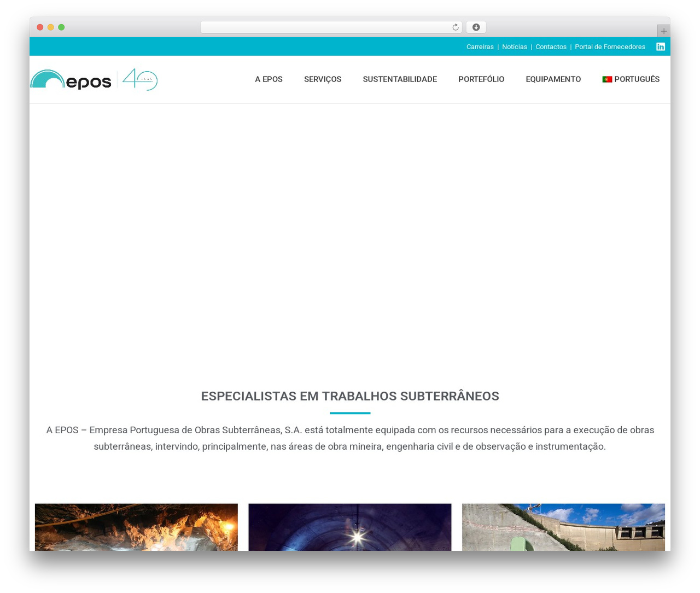Open a new tab with the plus button
This screenshot has height=593, width=700.
663,31
